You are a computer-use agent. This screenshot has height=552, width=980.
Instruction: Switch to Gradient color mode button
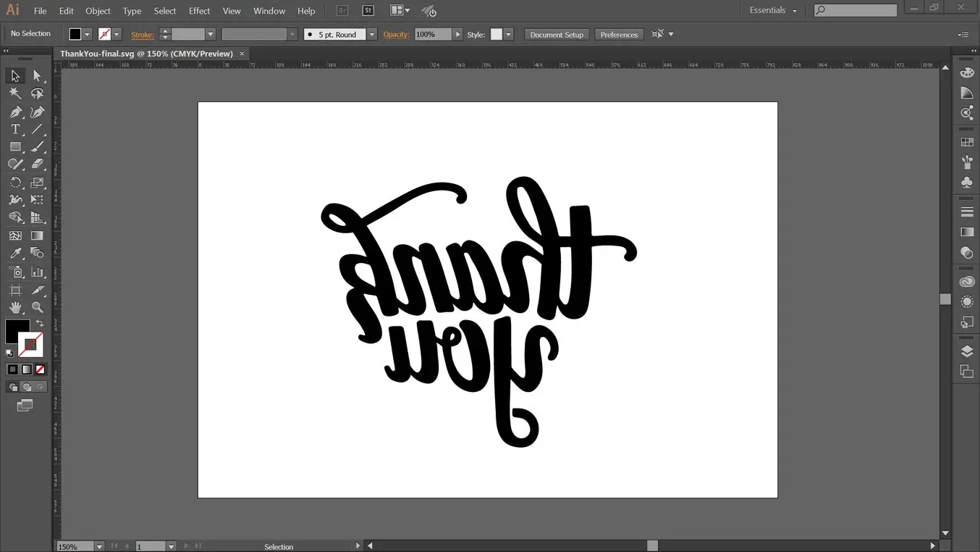[27, 369]
